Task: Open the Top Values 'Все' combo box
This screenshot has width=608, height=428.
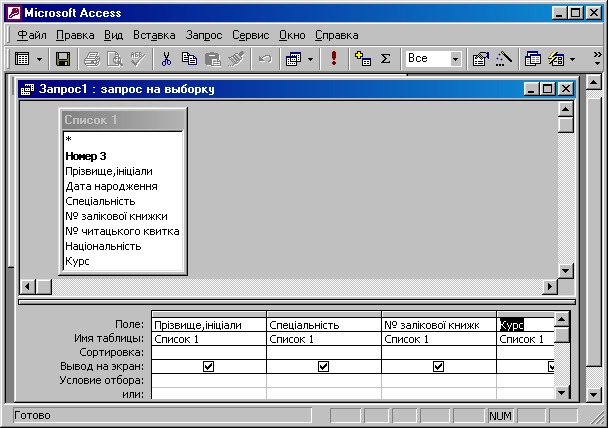Action: (434, 59)
